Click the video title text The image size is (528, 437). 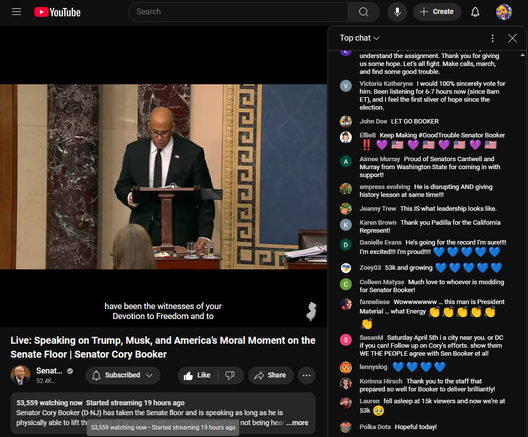point(163,347)
